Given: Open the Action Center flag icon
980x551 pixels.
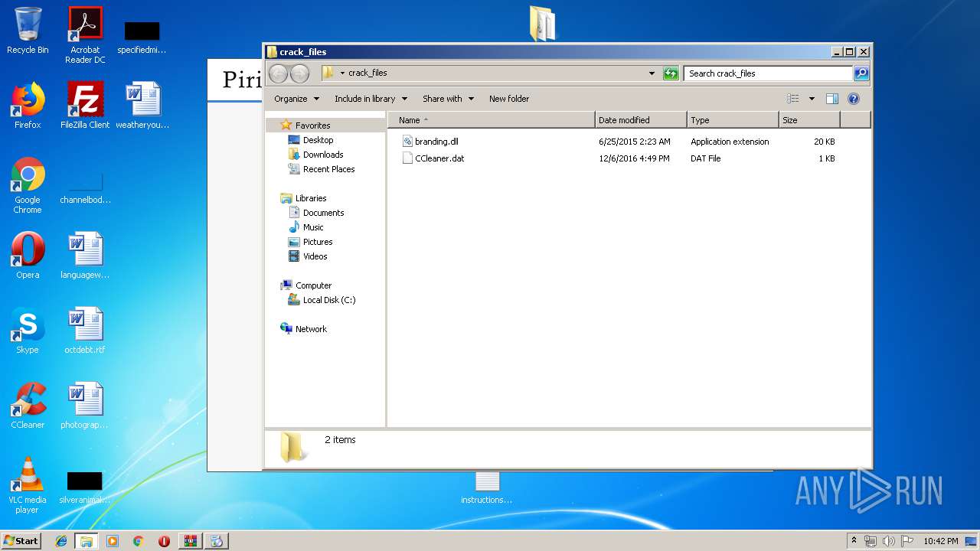Looking at the screenshot, I should click(907, 541).
